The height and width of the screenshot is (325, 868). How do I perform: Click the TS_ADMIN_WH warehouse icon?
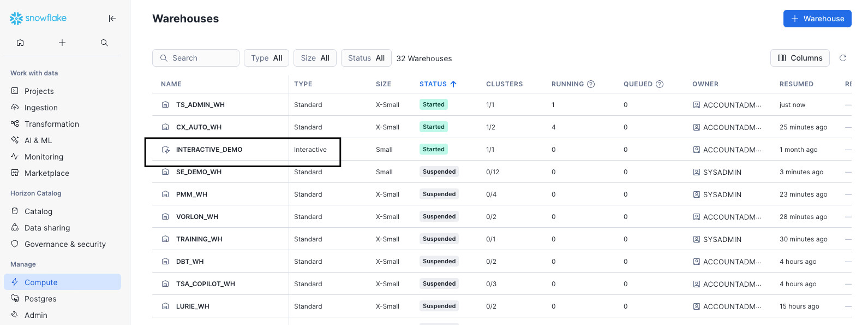coord(165,104)
